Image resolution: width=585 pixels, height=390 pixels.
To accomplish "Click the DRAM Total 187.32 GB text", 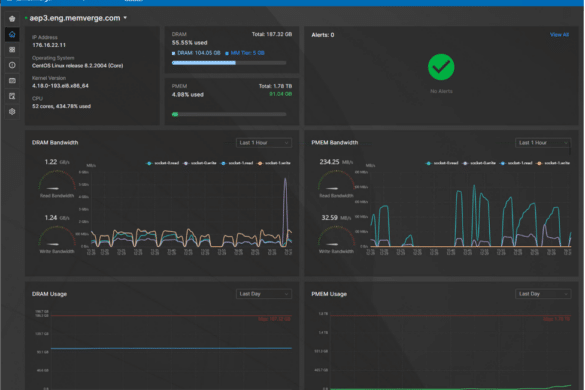I will (x=272, y=34).
